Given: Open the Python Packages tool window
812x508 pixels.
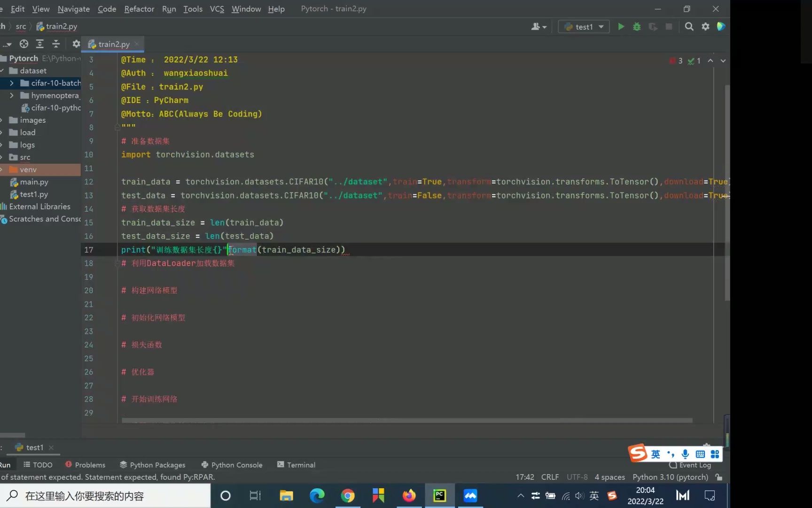Looking at the screenshot, I should pyautogui.click(x=152, y=465).
